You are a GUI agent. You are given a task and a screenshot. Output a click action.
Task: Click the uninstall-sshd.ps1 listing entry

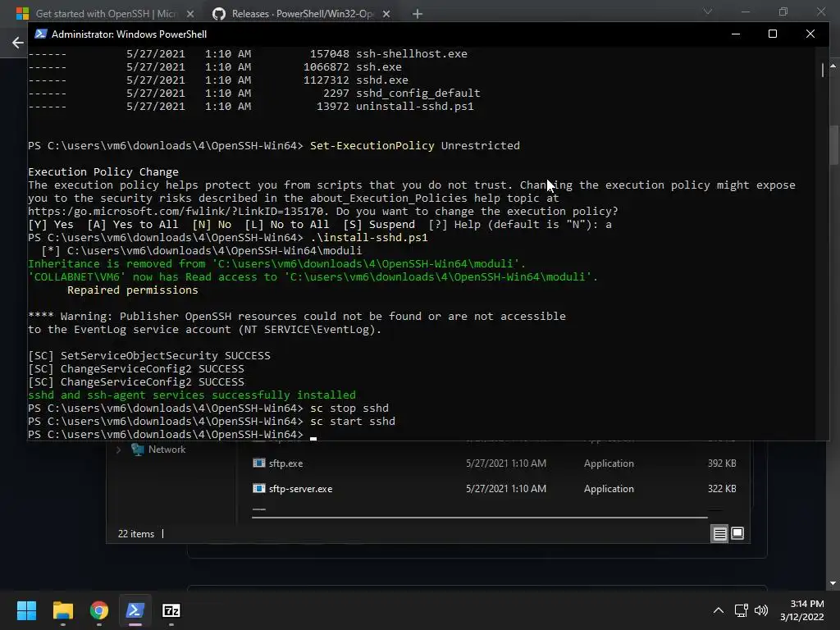click(x=414, y=106)
